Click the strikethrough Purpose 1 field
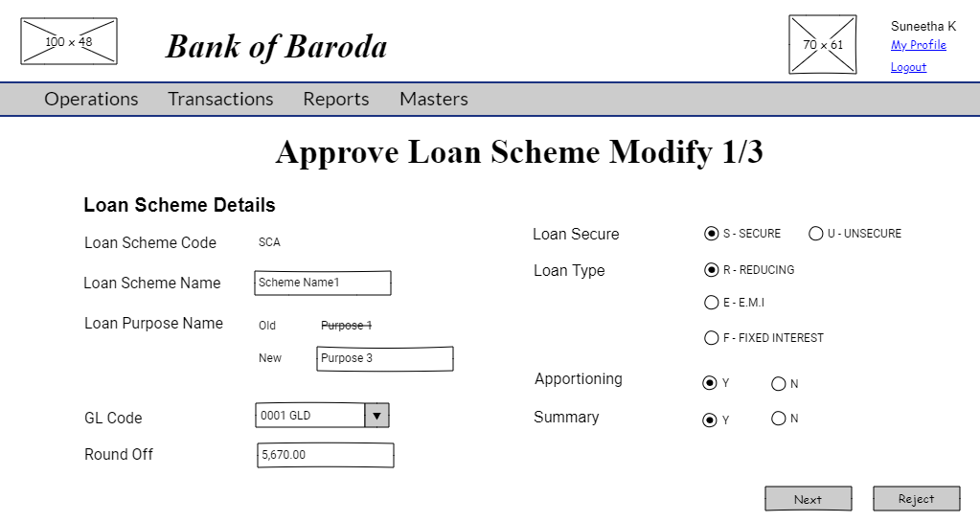 tap(344, 326)
